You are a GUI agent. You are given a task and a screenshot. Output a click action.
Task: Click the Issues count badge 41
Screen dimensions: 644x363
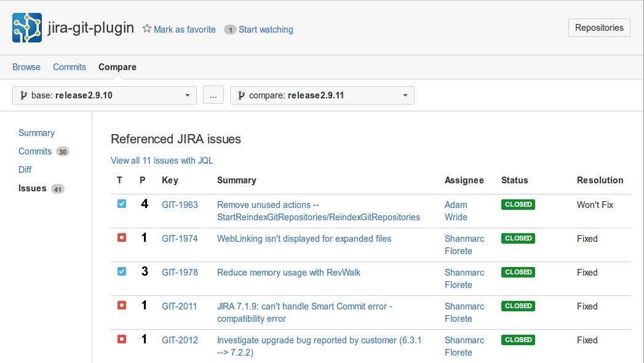(57, 189)
